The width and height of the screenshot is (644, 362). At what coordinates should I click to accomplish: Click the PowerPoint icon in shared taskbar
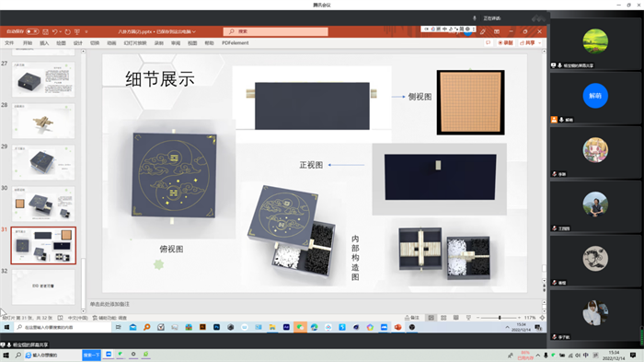tap(397, 327)
